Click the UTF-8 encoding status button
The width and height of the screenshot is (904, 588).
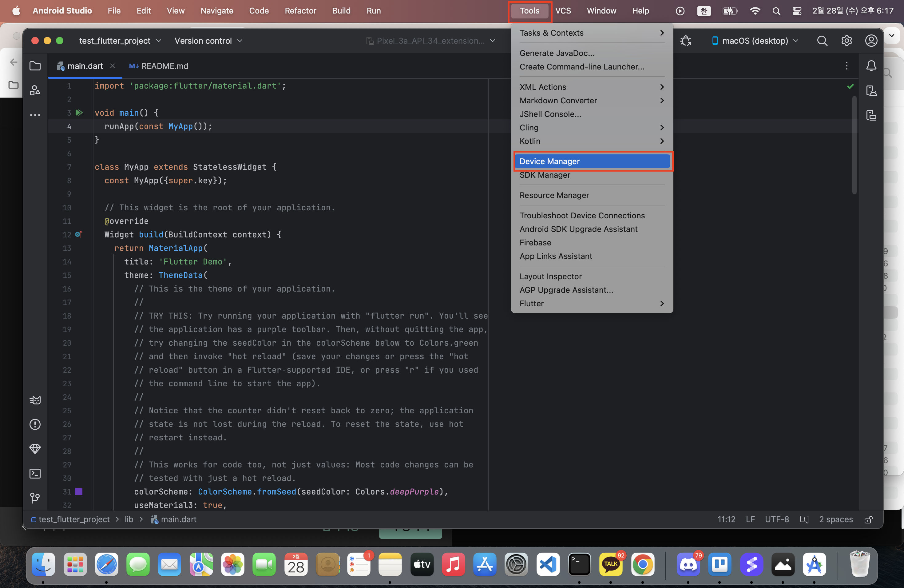[777, 520]
